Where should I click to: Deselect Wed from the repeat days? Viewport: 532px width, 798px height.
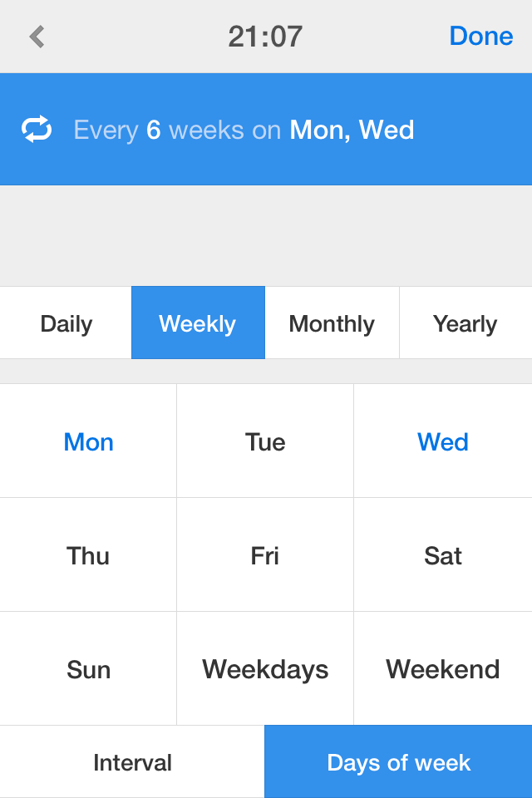pos(442,441)
